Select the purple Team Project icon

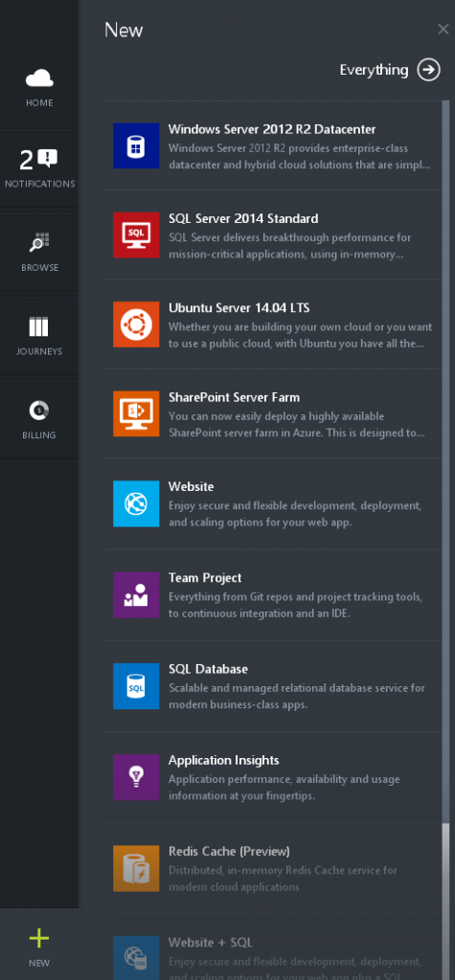click(x=136, y=595)
